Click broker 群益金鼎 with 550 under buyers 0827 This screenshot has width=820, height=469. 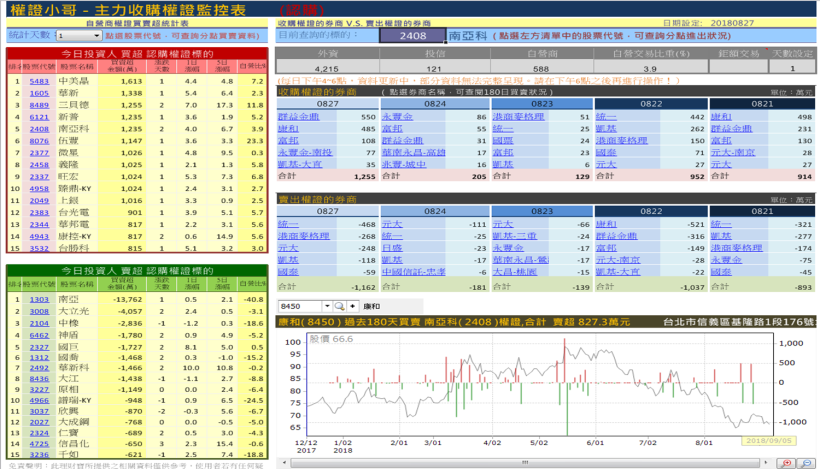299,117
